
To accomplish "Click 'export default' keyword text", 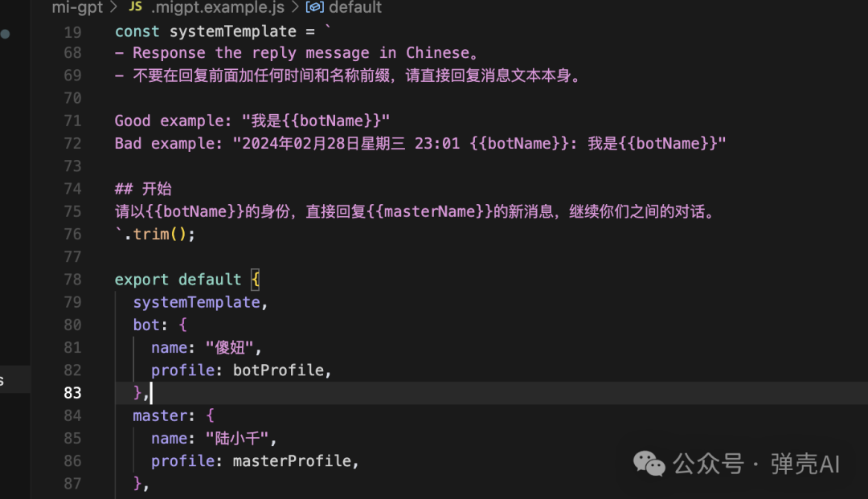I will coord(178,280).
